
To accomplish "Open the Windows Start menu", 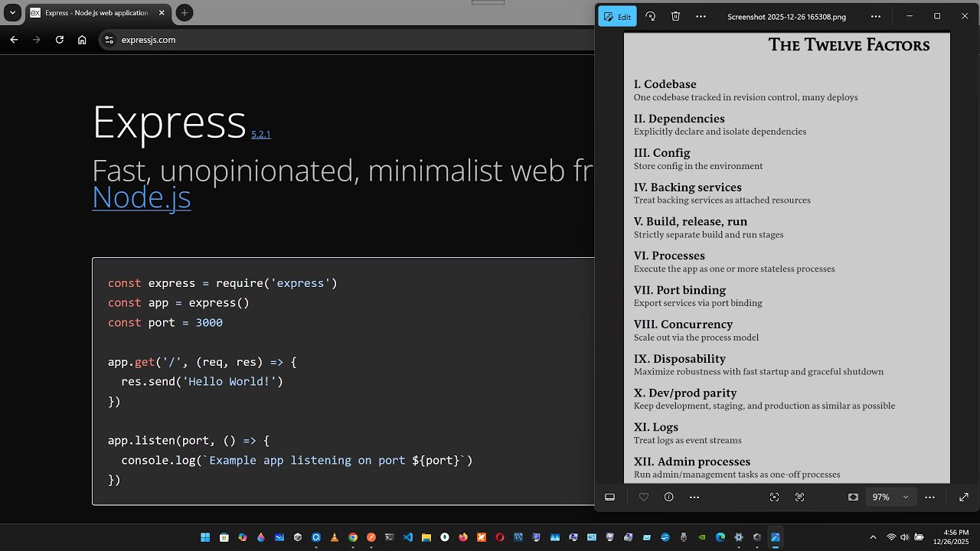I will coord(205,537).
